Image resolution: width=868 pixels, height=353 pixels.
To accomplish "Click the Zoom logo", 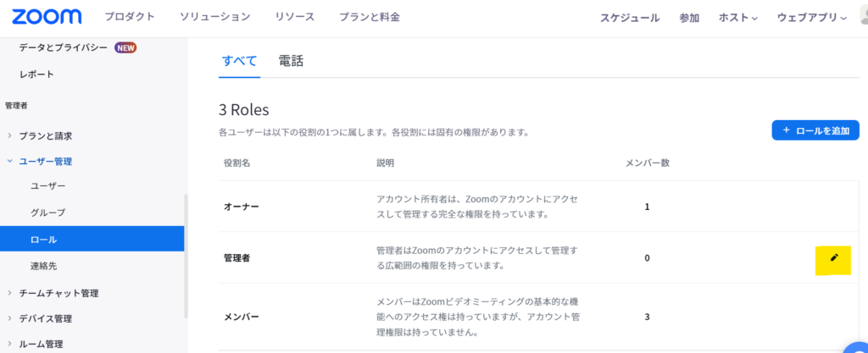I will tap(47, 17).
